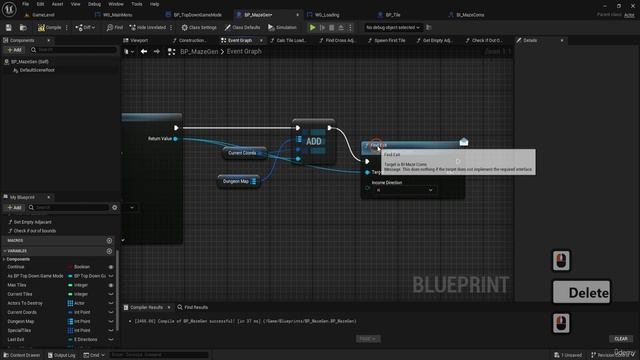This screenshot has width=640, height=360.
Task: Open the Diff dropdown
Action: (x=85, y=27)
